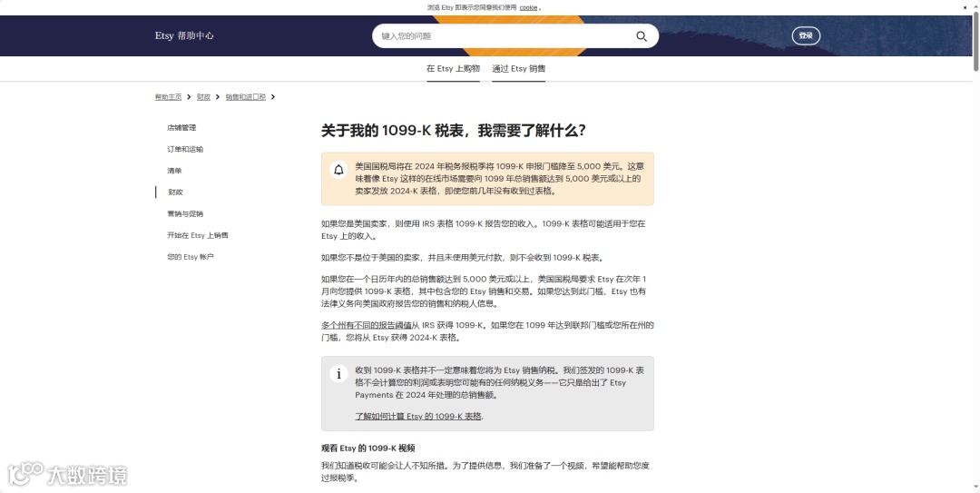The image size is (980, 493).
Task: Click the heading 观看 Etsy 的 1099-K 视频
Action: point(368,448)
